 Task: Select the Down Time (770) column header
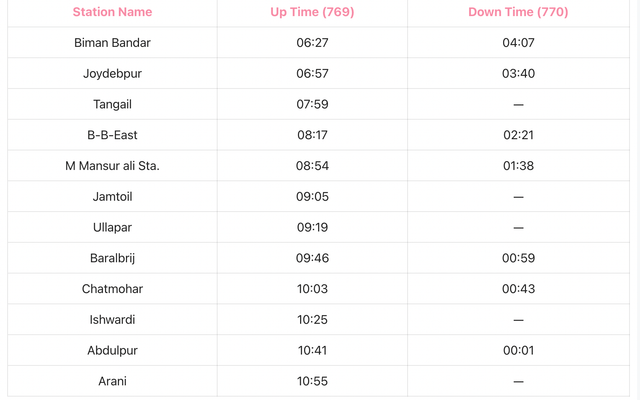click(x=518, y=12)
